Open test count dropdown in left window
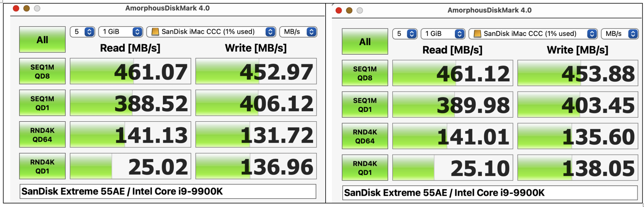The height and width of the screenshot is (207, 644). tap(82, 32)
